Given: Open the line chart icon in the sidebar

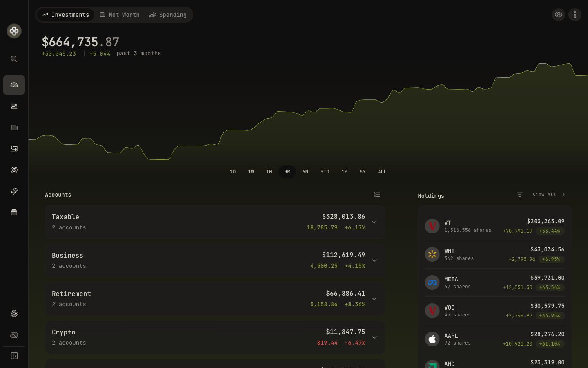Looking at the screenshot, I should pyautogui.click(x=14, y=106).
